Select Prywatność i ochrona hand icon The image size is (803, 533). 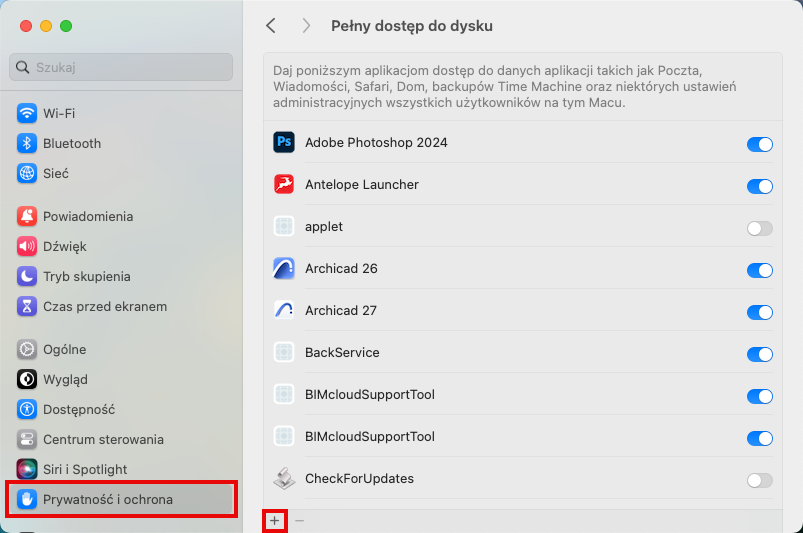(27, 499)
